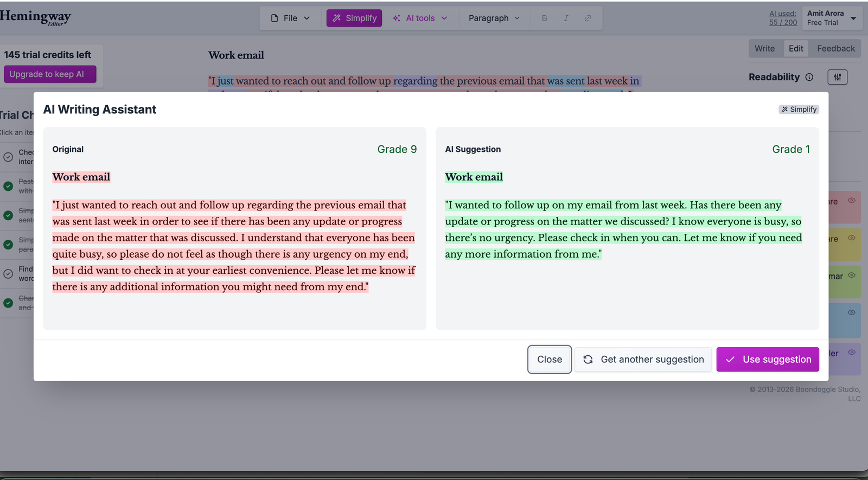The image size is (868, 480).
Task: Click the 'Grade 1' suggestion score
Action: (791, 149)
